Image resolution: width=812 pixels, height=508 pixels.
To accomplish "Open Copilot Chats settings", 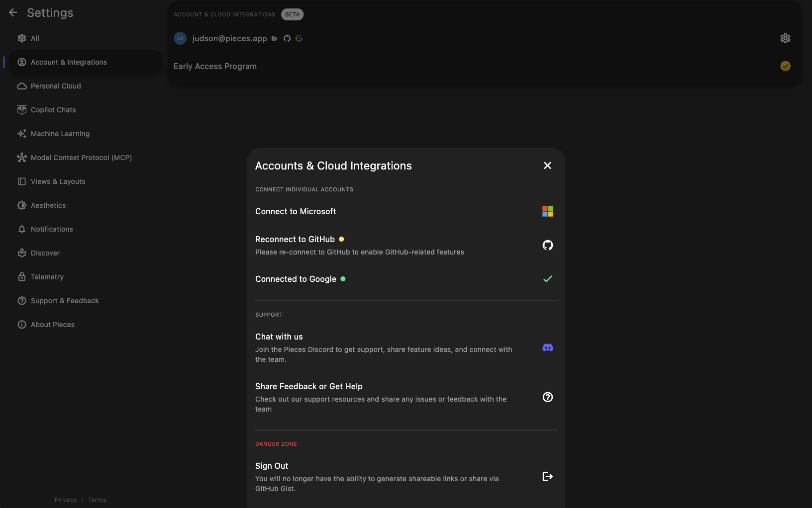I will point(85,110).
